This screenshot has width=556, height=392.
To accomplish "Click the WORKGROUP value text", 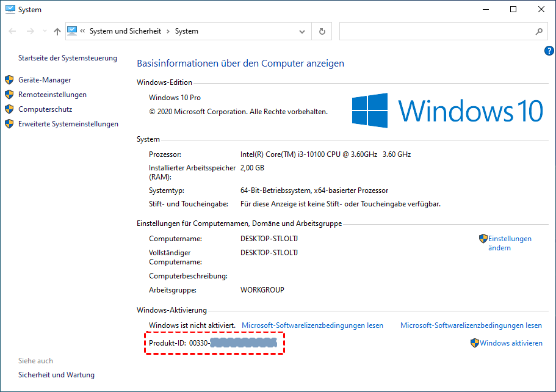I will point(262,290).
